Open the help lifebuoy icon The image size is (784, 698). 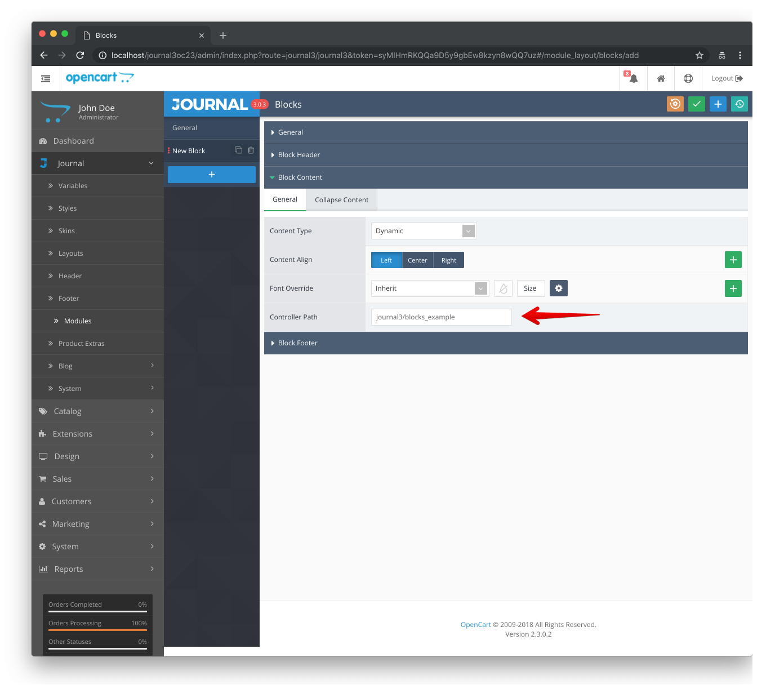(688, 78)
